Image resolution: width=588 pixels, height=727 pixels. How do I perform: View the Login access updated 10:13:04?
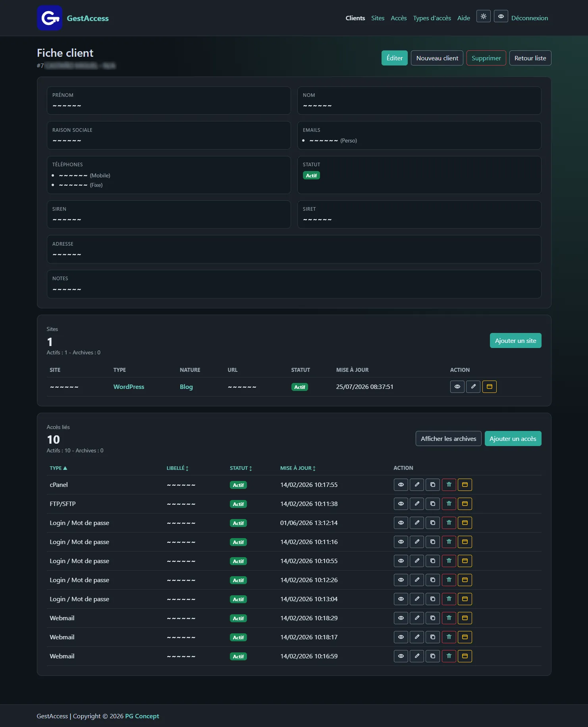click(x=401, y=599)
